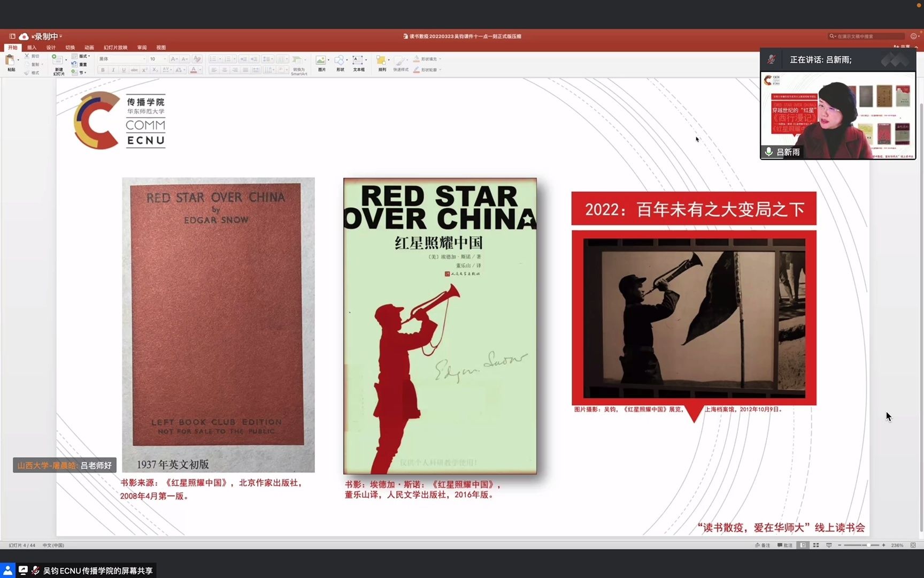The image size is (924, 578).
Task: Click the New Slide (新建幻灯片) icon
Action: (57, 60)
